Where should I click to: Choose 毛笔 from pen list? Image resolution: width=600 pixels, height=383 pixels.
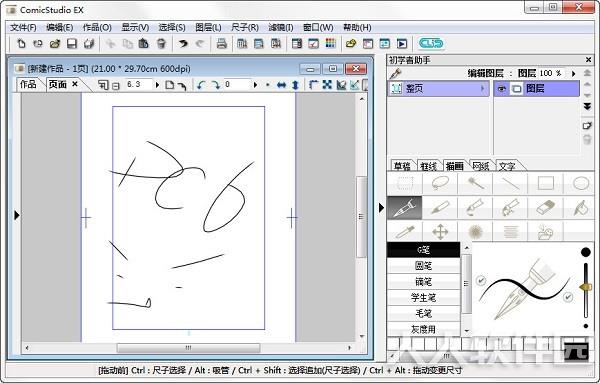point(423,313)
